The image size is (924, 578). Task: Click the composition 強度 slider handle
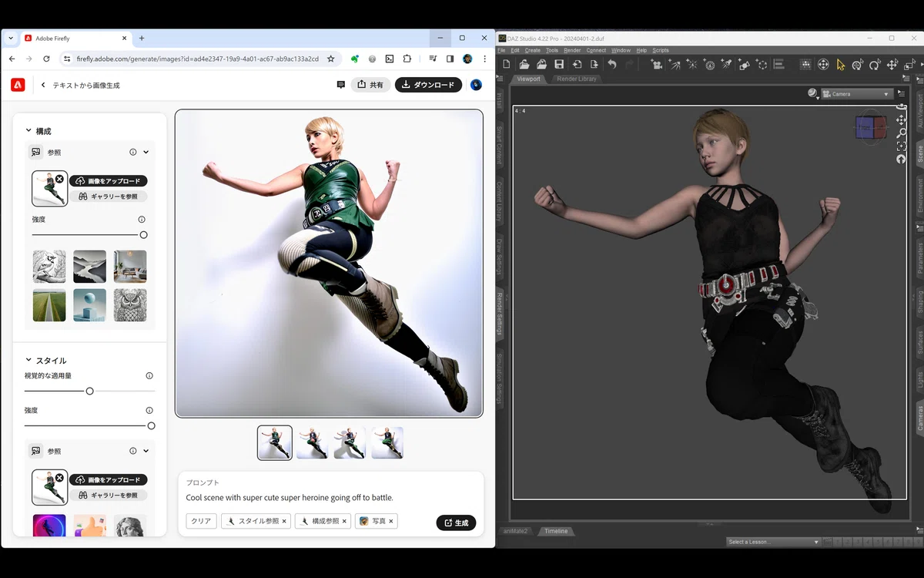click(x=143, y=235)
